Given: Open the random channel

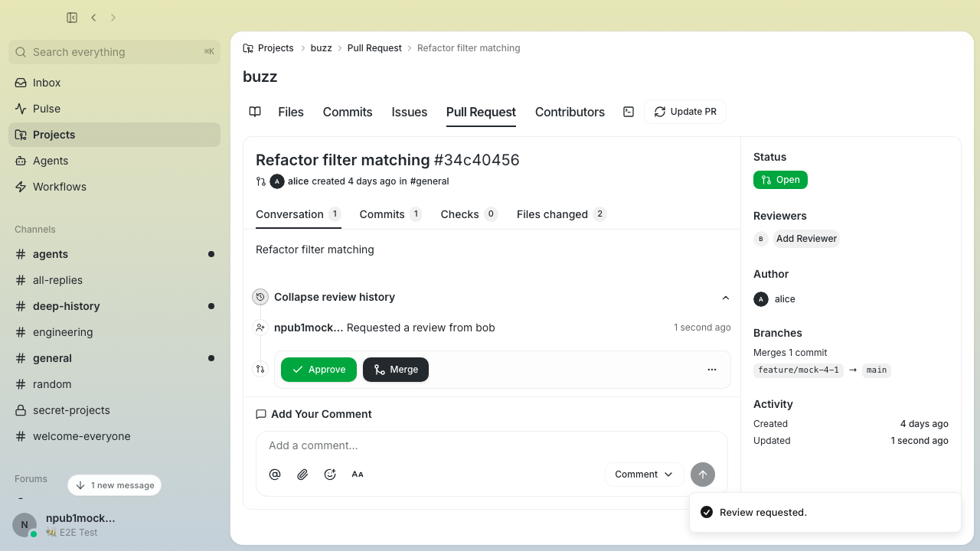Looking at the screenshot, I should click(115, 384).
